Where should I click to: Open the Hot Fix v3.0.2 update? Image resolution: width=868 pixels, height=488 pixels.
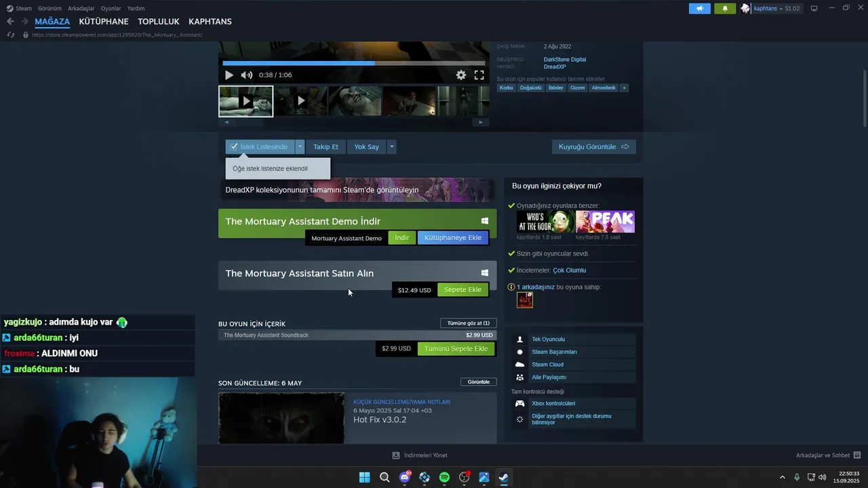click(380, 420)
